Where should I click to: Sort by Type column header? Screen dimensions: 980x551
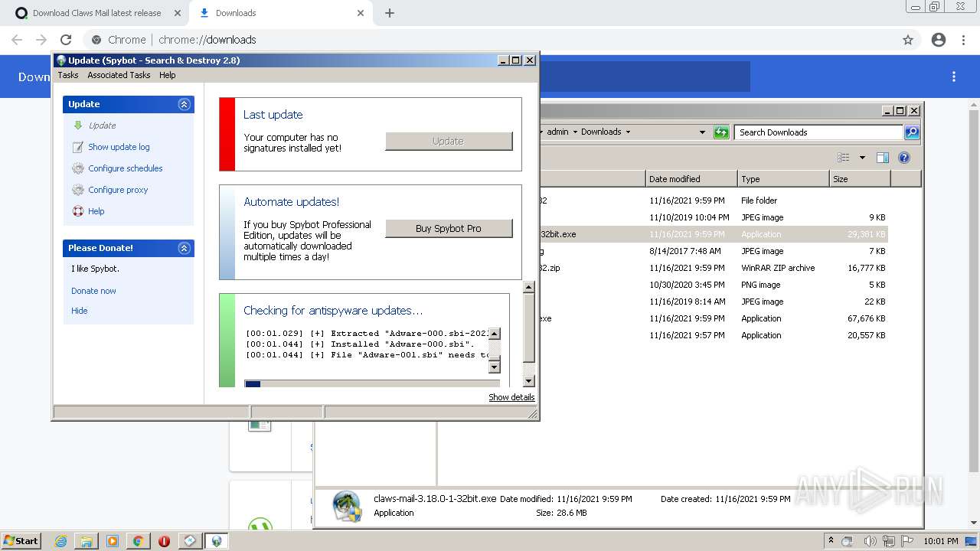(x=783, y=179)
